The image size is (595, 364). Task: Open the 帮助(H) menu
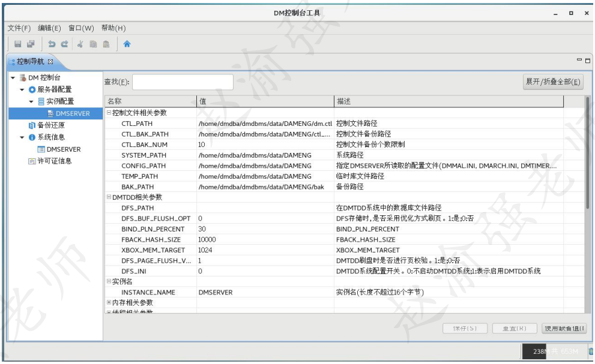click(x=113, y=28)
